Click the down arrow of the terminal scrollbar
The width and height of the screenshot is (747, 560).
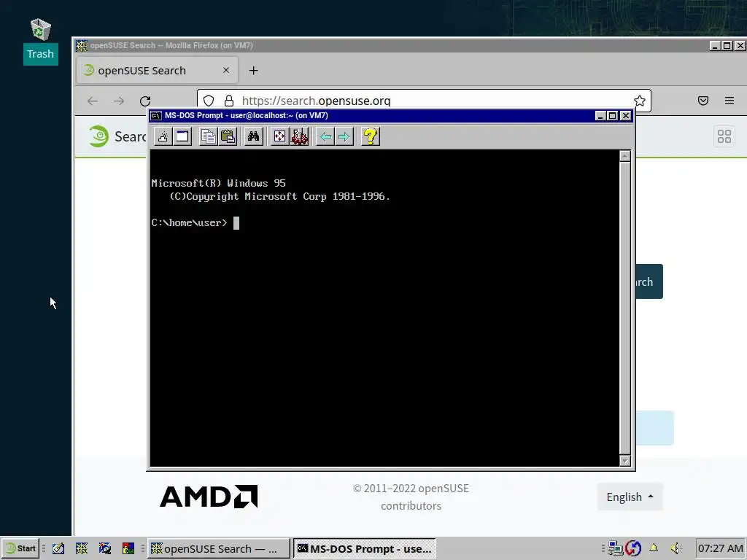click(x=625, y=461)
